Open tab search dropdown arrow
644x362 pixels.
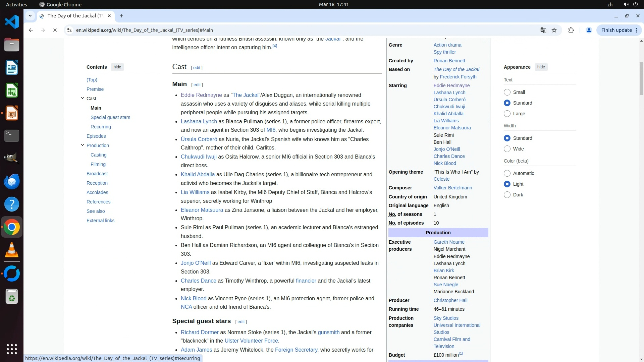[30, 16]
